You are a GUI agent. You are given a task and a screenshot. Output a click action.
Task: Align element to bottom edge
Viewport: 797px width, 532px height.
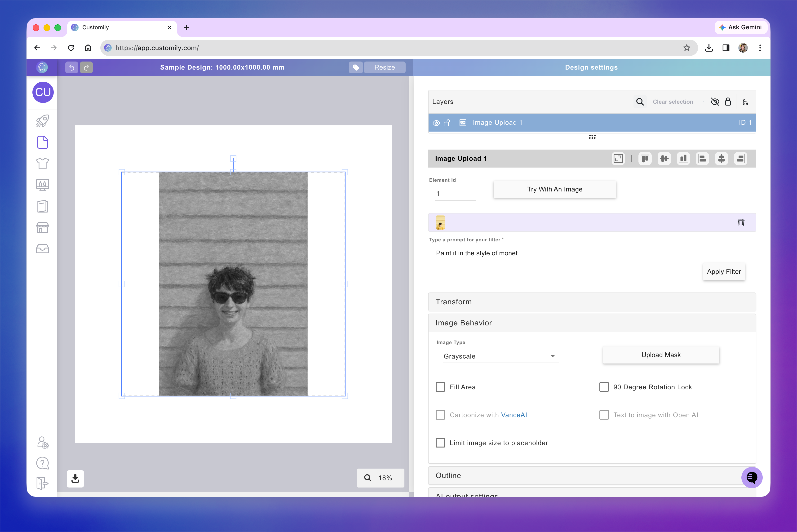[x=683, y=159]
